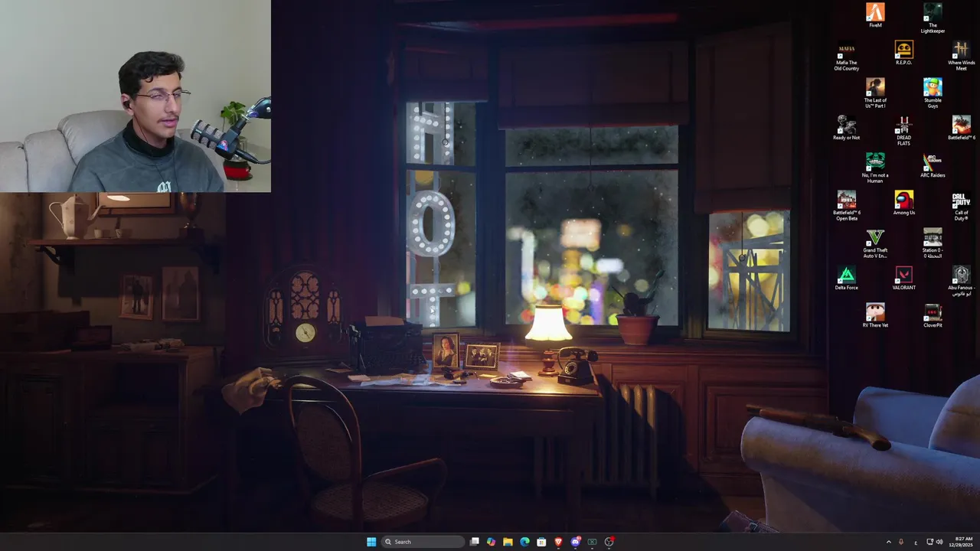Expand the hidden system tray icons
Image resolution: width=980 pixels, height=551 pixels.
(888, 542)
